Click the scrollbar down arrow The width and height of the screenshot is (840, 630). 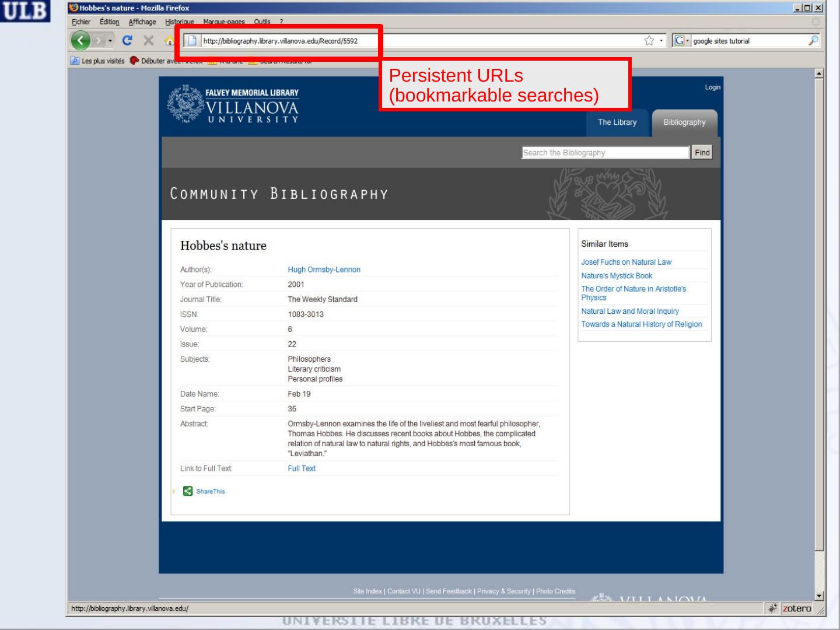tap(819, 596)
